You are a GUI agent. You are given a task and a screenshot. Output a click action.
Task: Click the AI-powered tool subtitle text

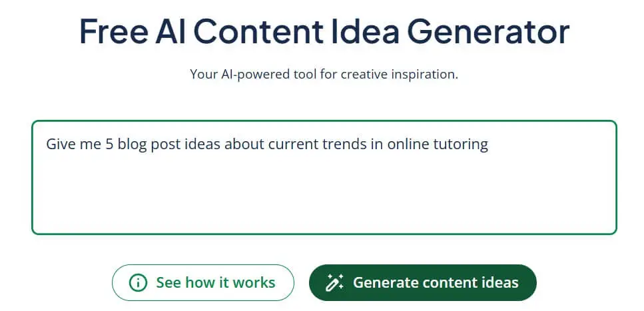tap(324, 74)
